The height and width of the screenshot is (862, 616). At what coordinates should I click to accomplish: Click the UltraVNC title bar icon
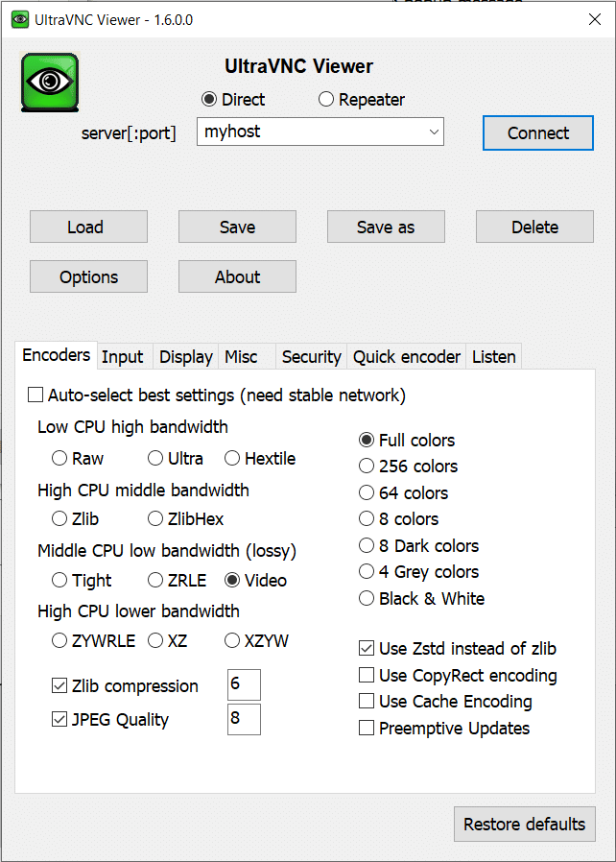click(20, 20)
